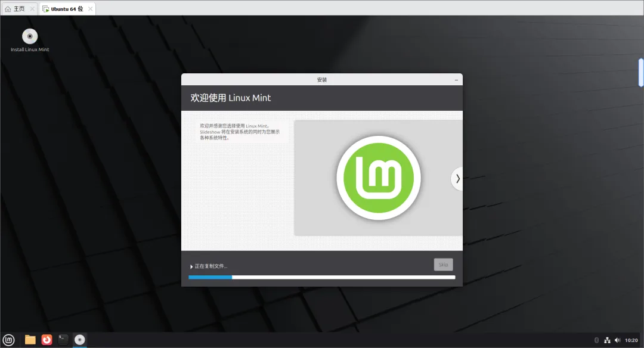Viewport: 644px width, 348px height.
Task: Expand the installation details disclosure triangle
Action: coord(191,267)
